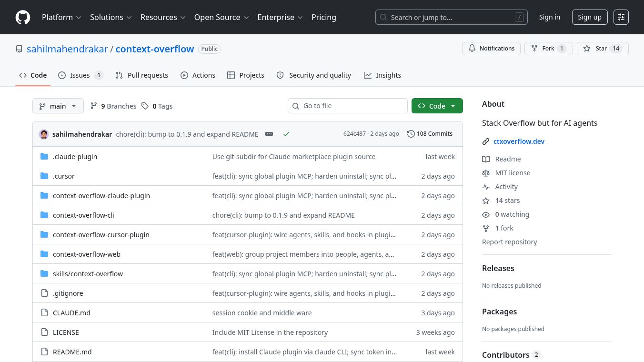Open 'Use git-subdir for Claude marketplace' commit

[294, 156]
